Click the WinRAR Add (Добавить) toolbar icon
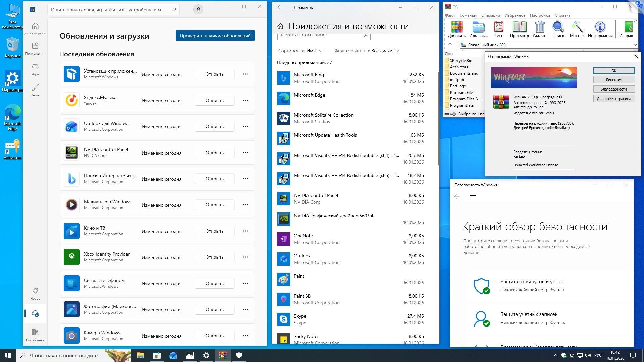644x362 pixels. click(x=457, y=29)
